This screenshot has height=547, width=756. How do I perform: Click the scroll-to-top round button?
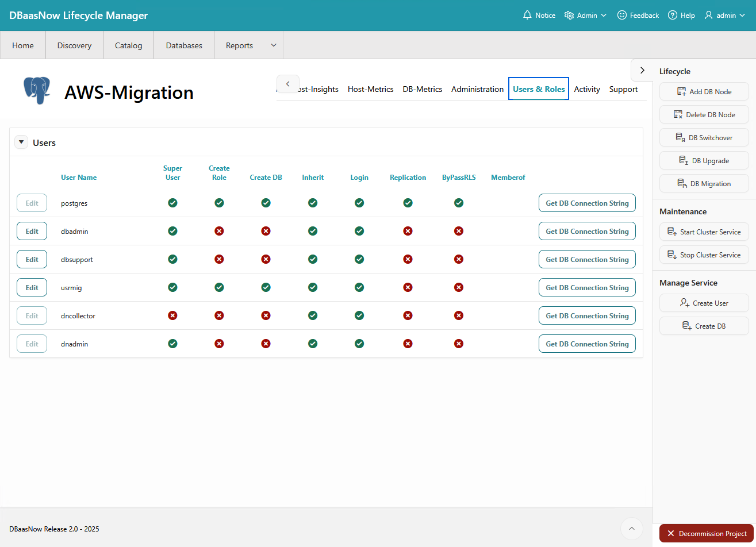[x=631, y=529]
